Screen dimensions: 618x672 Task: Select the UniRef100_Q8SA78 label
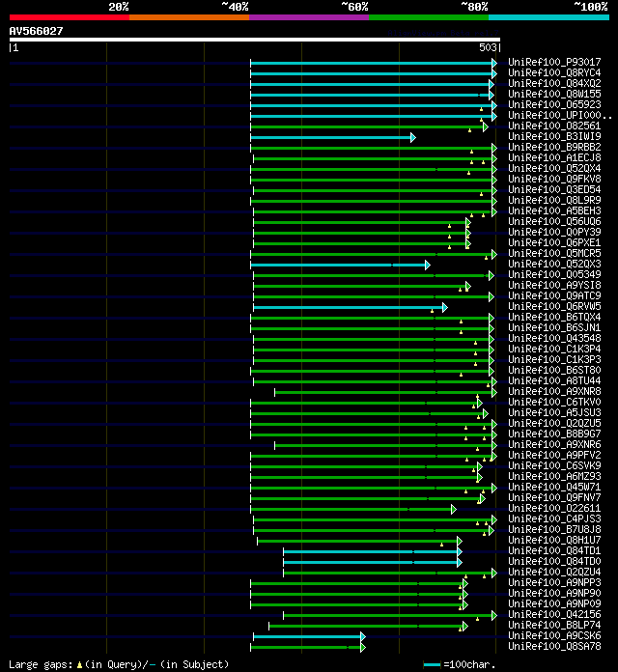(x=554, y=647)
